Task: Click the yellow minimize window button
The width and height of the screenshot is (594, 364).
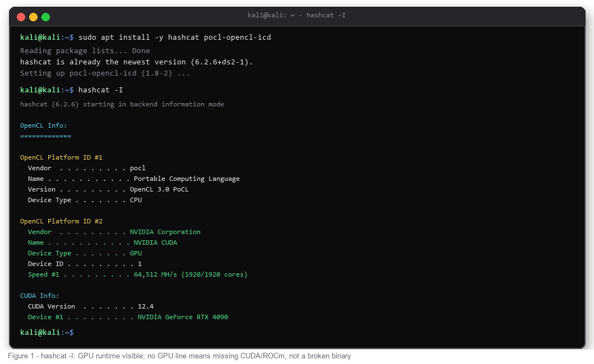Action: tap(33, 17)
